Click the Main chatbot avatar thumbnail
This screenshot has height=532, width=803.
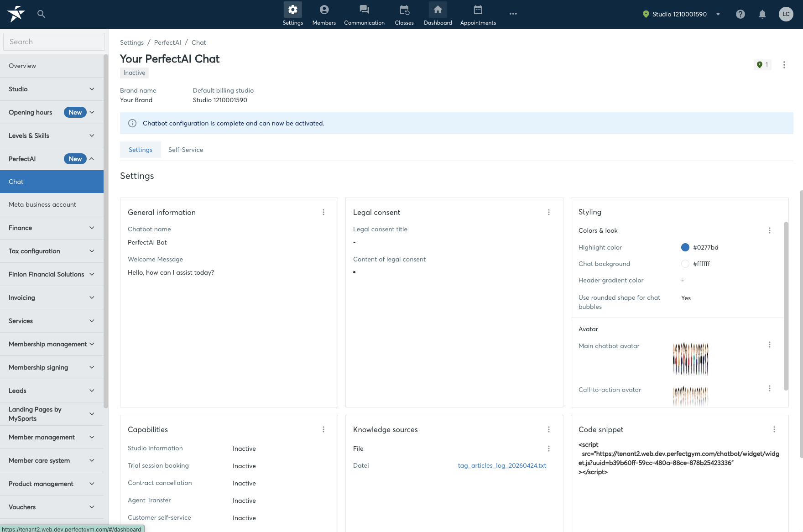coord(690,359)
